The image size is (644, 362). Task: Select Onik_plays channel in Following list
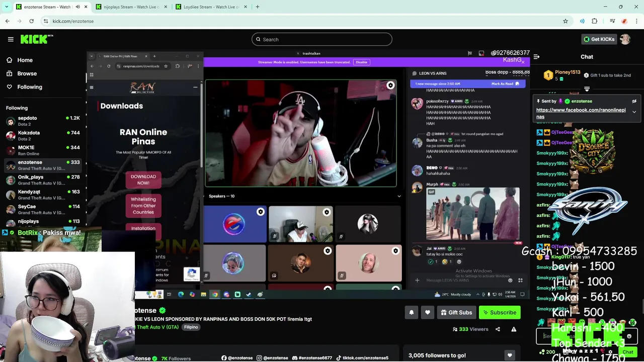point(43,180)
